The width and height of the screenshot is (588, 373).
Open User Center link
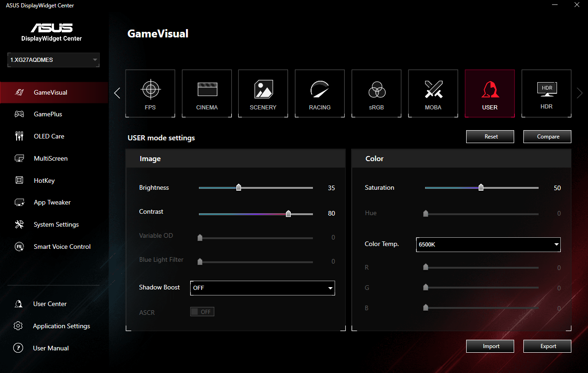pyautogui.click(x=50, y=304)
